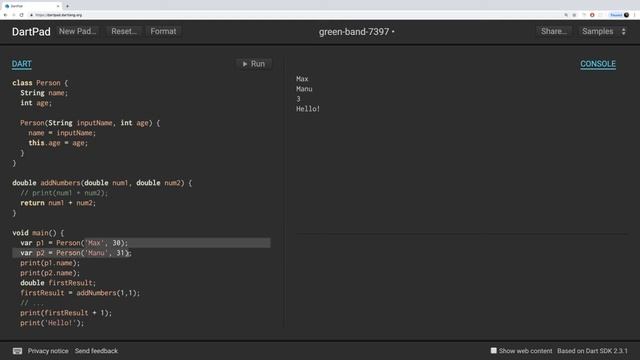Click the 'print(firstResult + 1);' line
Screen dimensions: 640x360
[66, 313]
